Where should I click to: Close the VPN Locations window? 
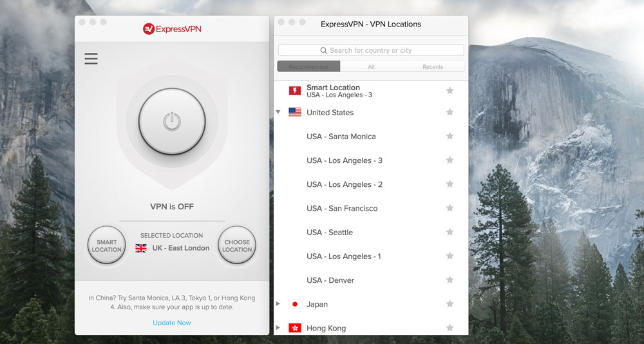tap(281, 22)
